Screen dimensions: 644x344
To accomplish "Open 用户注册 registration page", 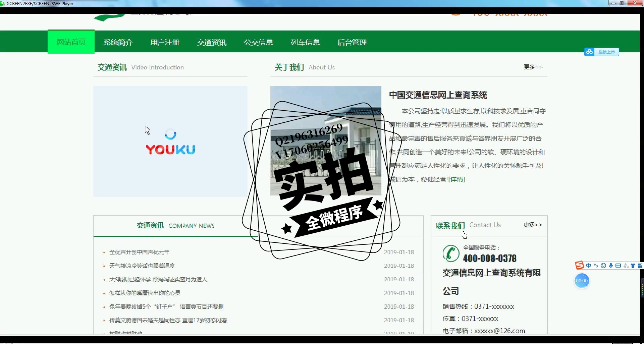I will pos(165,42).
